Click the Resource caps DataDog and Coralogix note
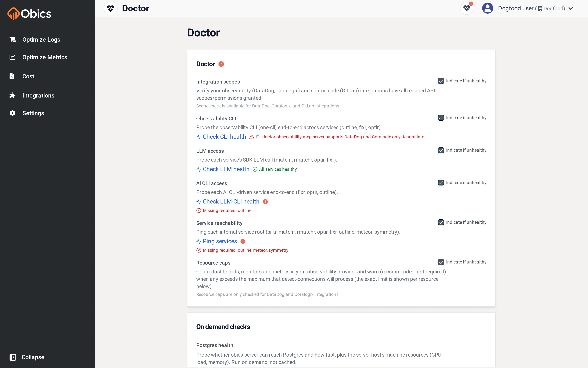 click(268, 294)
